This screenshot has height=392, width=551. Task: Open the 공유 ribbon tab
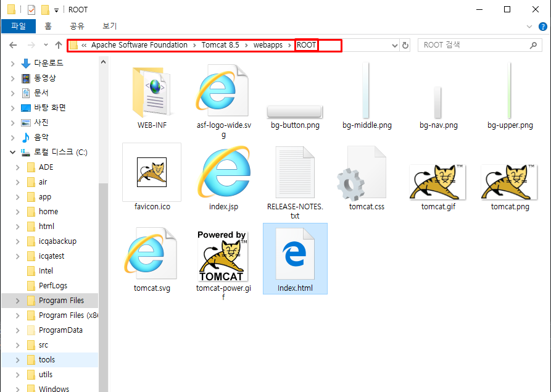pos(77,26)
